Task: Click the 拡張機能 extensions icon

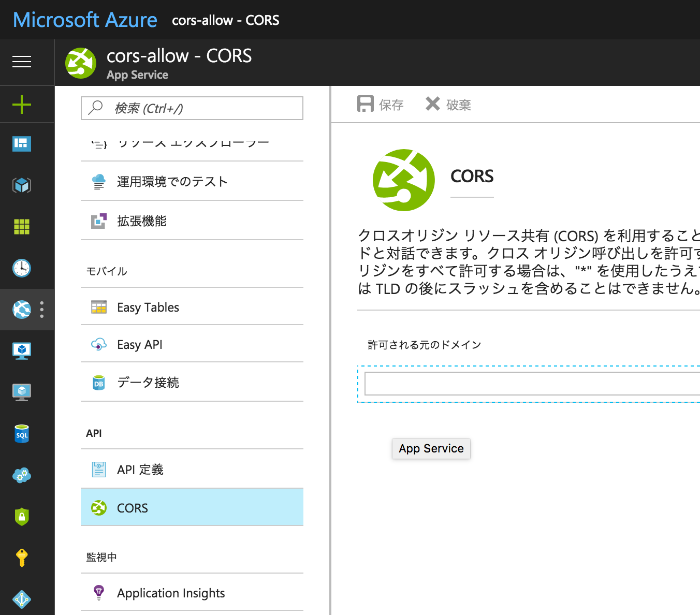Action: coord(98,221)
